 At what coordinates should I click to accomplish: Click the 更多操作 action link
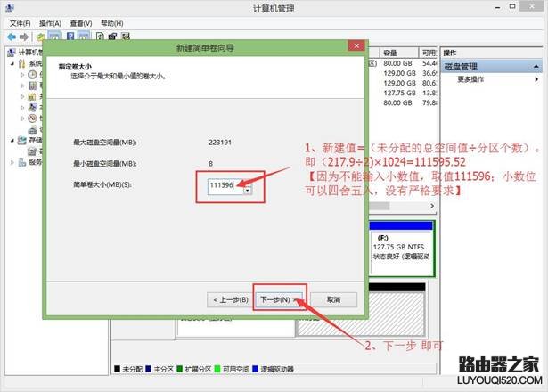pos(470,79)
